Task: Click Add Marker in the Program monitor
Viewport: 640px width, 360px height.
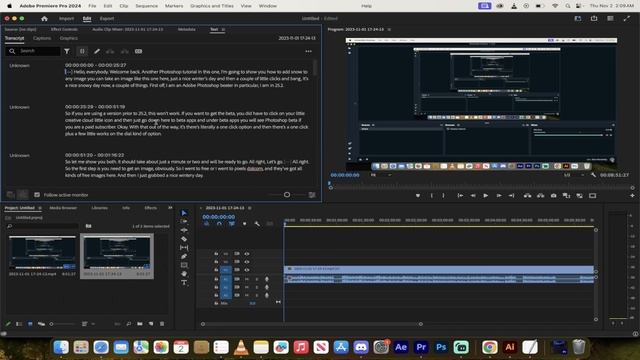Action: (x=418, y=196)
